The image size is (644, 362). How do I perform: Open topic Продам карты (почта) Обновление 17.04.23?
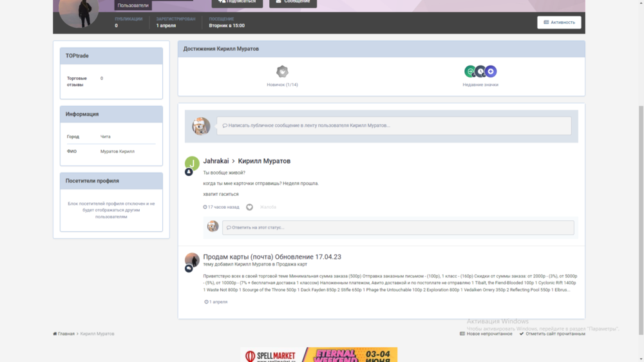click(272, 257)
